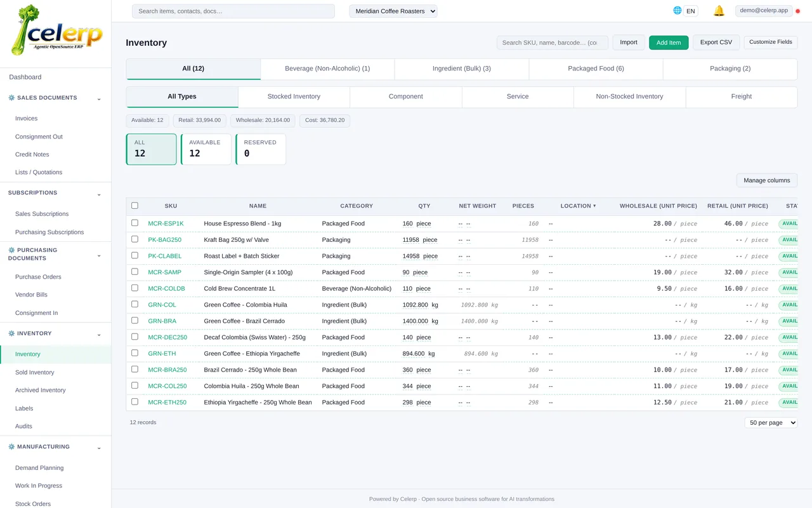
Task: Click the Celerp celery logo
Action: tap(56, 31)
